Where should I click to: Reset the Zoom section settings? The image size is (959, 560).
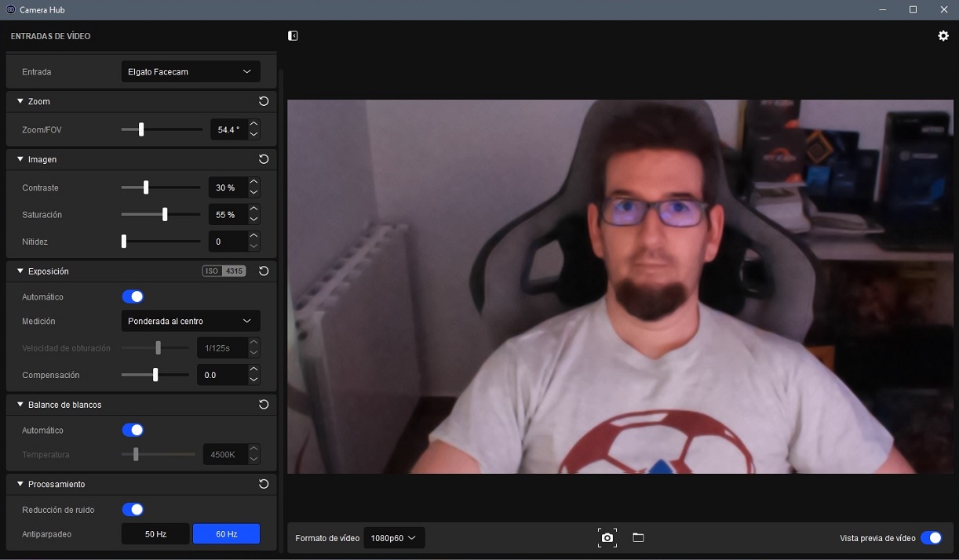point(264,101)
